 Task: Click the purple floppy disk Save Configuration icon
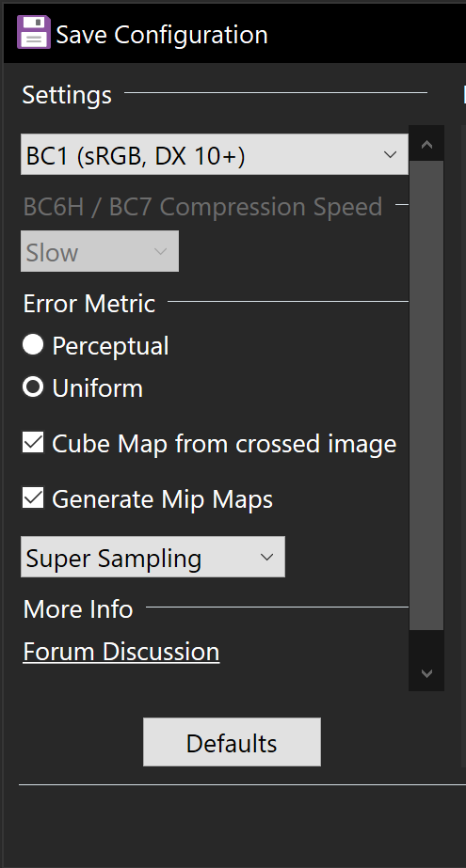point(34,32)
